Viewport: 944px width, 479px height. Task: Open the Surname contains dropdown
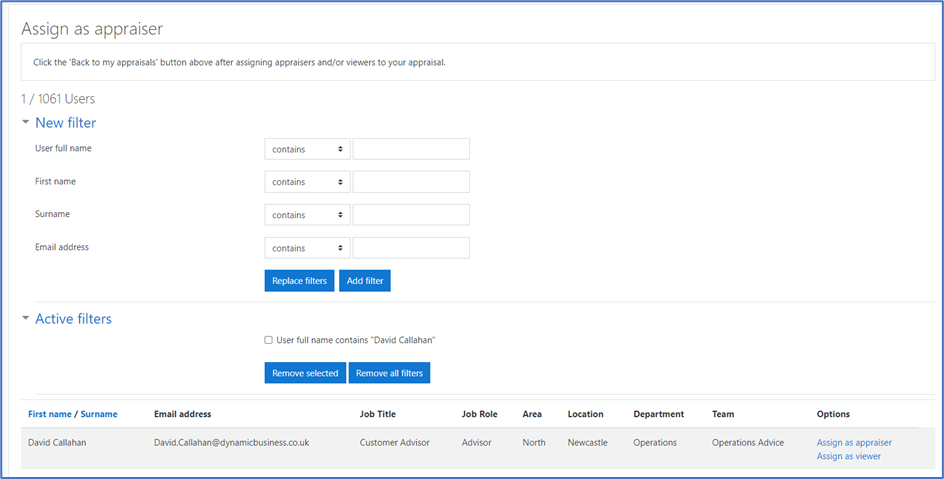pos(307,215)
